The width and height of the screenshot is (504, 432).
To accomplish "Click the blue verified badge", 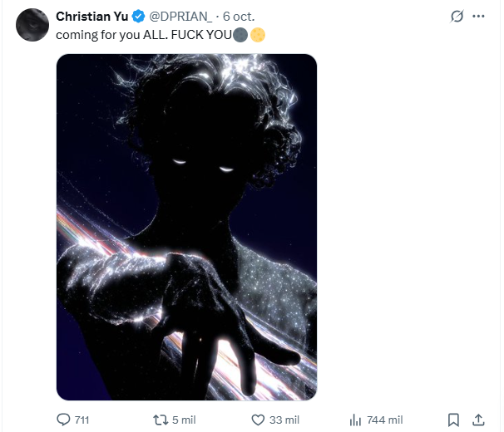I will [x=140, y=17].
